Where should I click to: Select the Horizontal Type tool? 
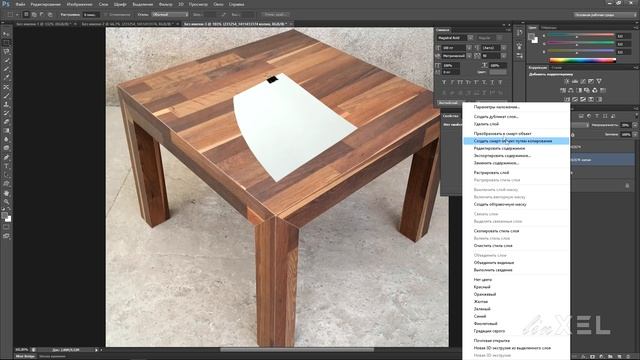[x=6, y=166]
